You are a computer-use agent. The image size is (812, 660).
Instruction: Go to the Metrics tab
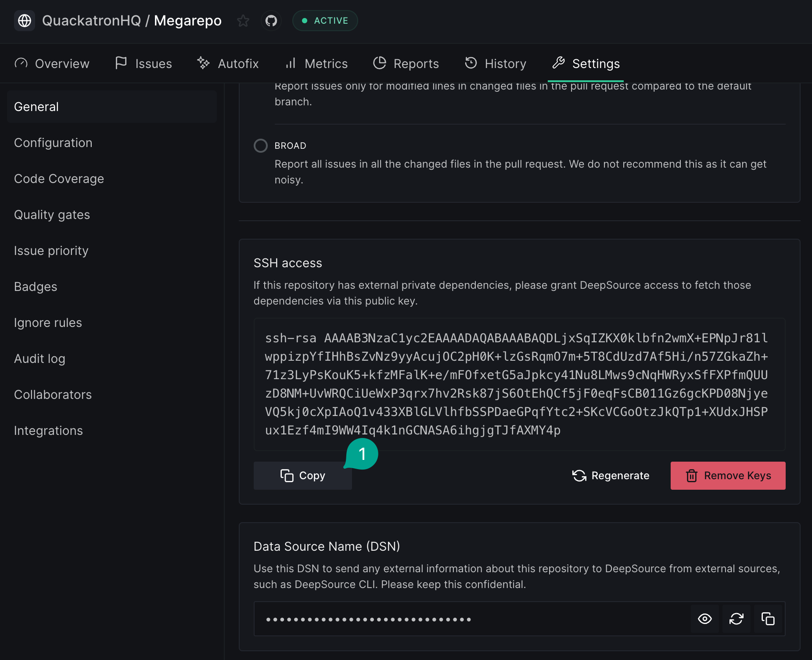pos(316,64)
